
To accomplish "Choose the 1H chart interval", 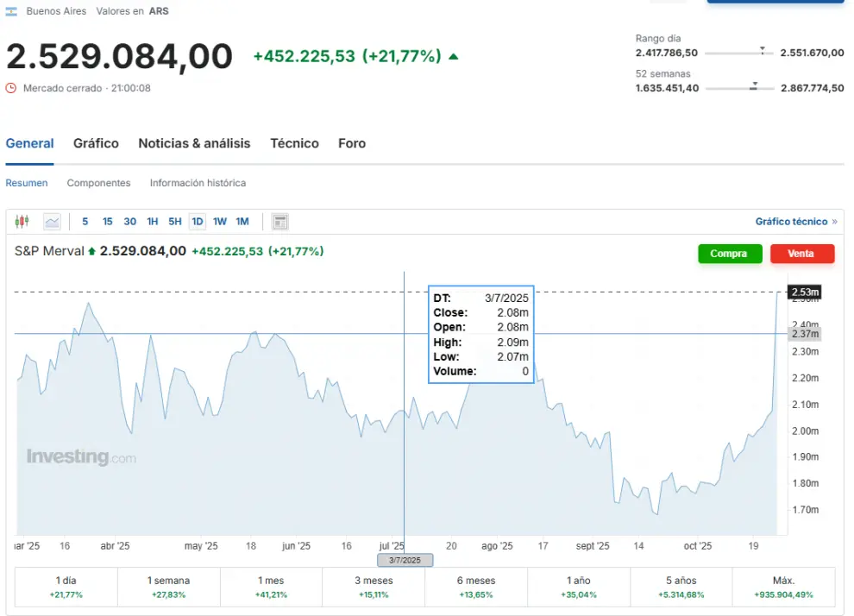I will (153, 222).
